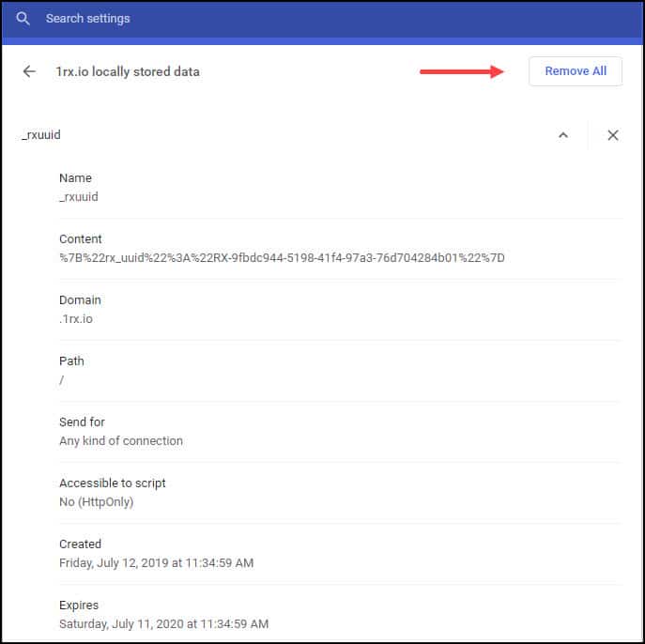
Task: Go back using the left arrow
Action: click(x=29, y=71)
